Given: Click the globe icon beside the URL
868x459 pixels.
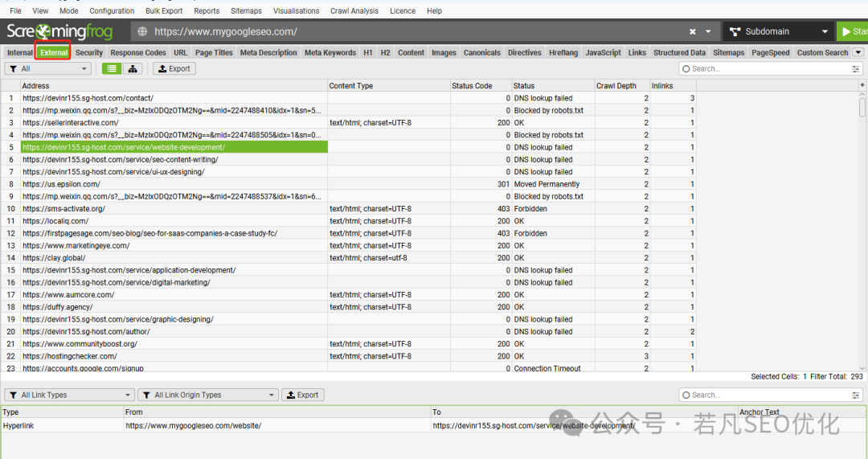Looking at the screenshot, I should click(x=142, y=31).
